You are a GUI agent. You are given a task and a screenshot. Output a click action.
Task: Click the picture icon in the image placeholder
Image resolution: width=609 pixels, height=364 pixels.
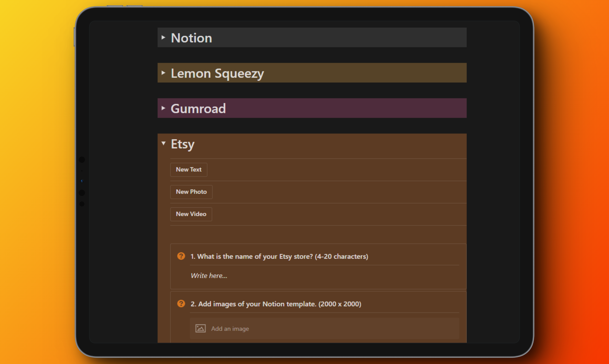tap(200, 328)
